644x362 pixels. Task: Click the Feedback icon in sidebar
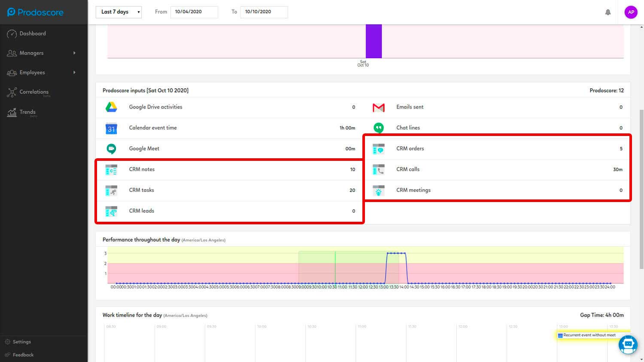(x=7, y=355)
